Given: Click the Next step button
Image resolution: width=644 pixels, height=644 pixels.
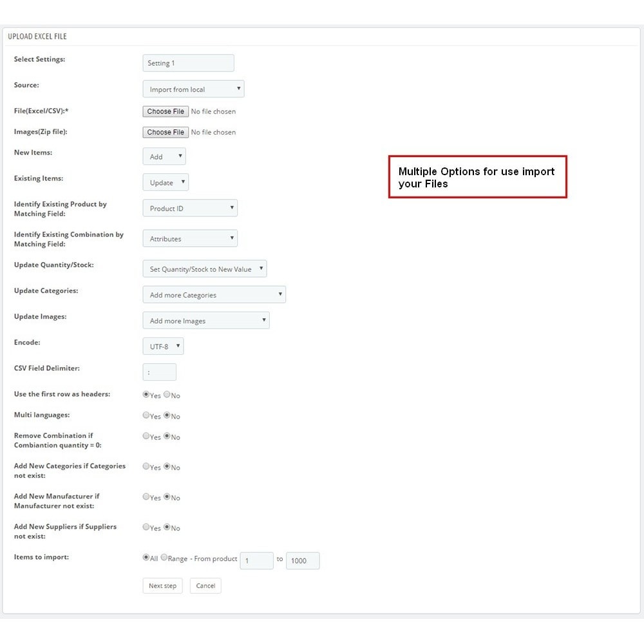Looking at the screenshot, I should [x=163, y=586].
